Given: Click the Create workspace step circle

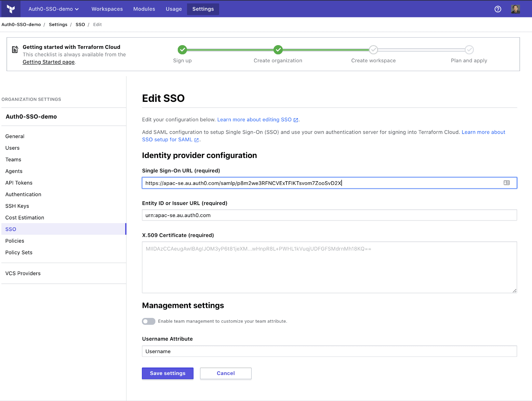Looking at the screenshot, I should pyautogui.click(x=373, y=50).
